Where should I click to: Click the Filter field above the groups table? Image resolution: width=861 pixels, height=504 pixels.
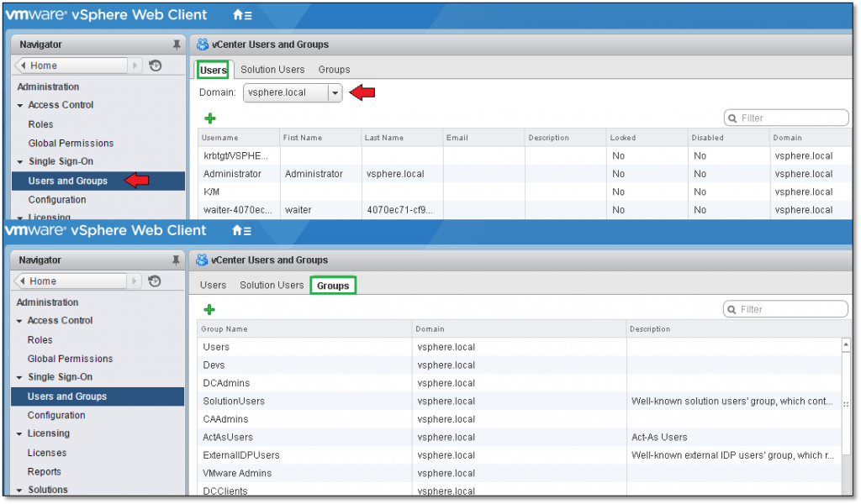pyautogui.click(x=786, y=309)
